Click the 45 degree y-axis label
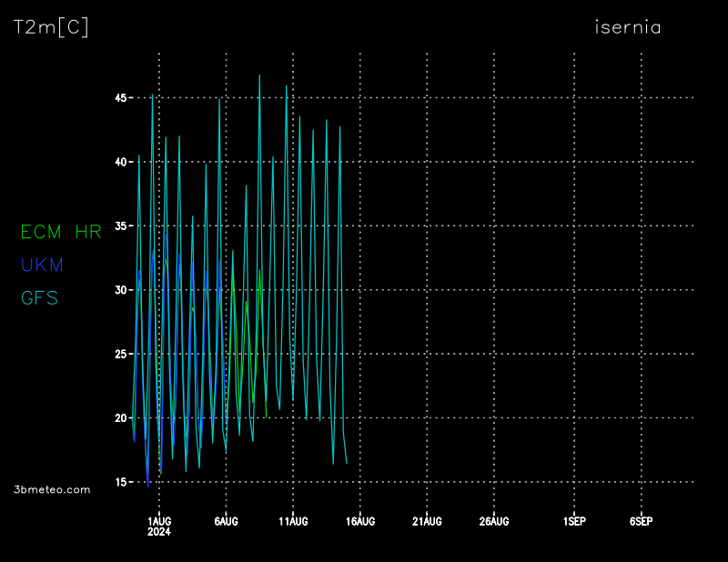The image size is (728, 562). tap(119, 97)
